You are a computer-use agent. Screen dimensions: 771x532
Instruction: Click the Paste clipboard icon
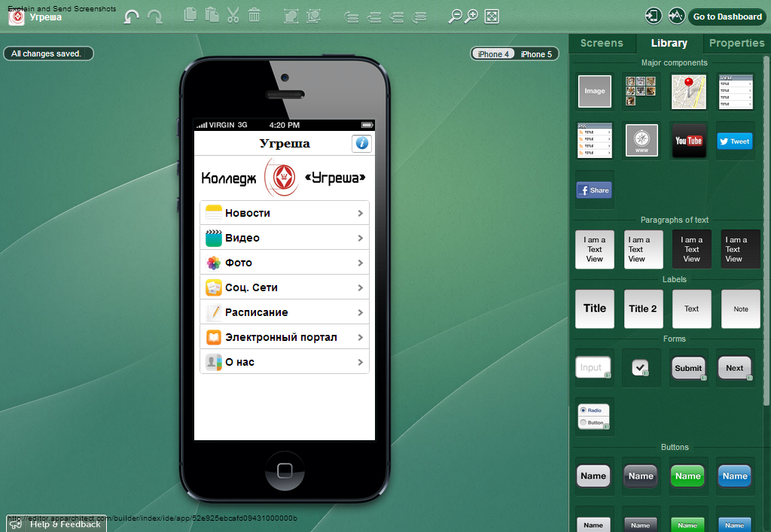click(x=212, y=15)
